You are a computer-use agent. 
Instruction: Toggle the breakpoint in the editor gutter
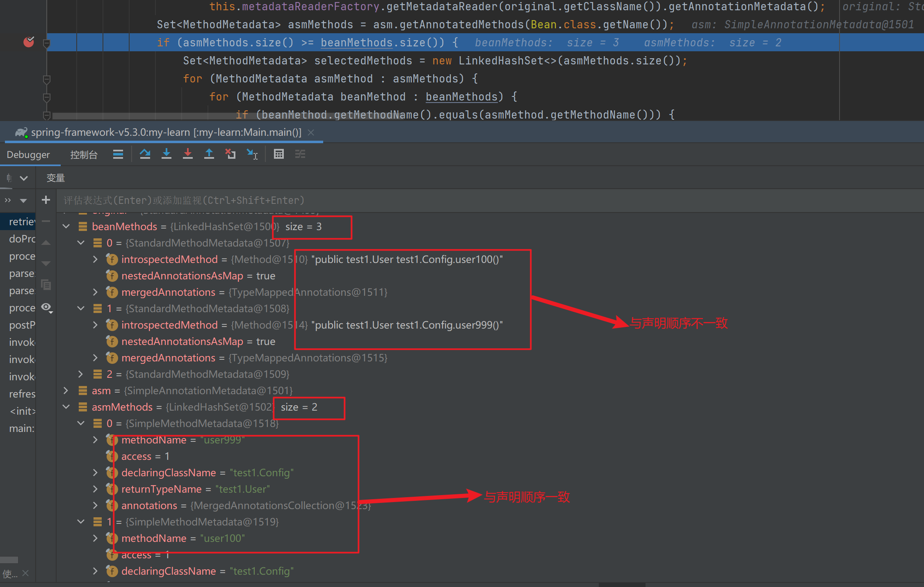pos(29,42)
